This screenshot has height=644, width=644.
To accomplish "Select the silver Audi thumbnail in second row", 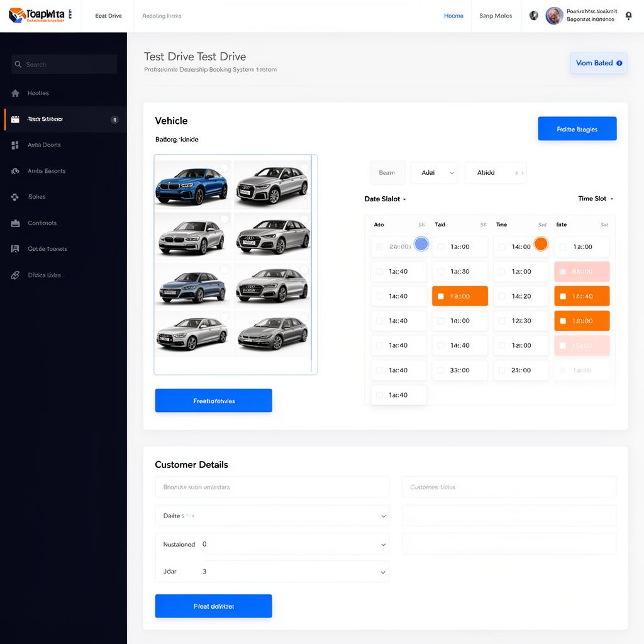I will [272, 236].
